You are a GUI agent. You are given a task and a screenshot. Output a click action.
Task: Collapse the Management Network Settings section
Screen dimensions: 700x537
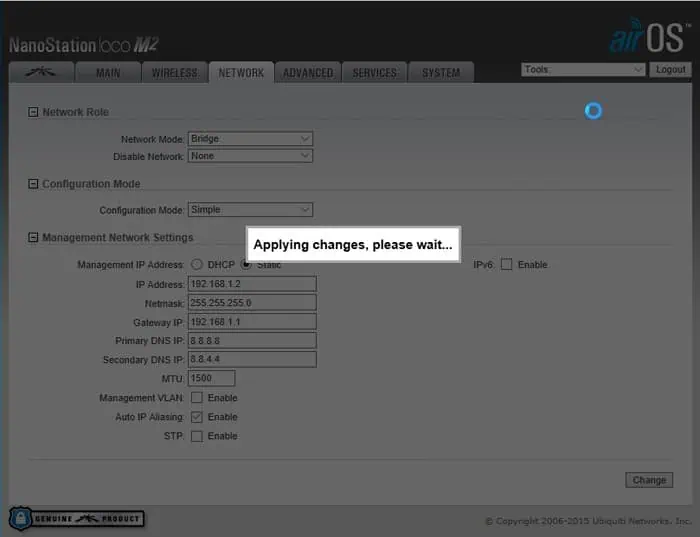point(33,238)
